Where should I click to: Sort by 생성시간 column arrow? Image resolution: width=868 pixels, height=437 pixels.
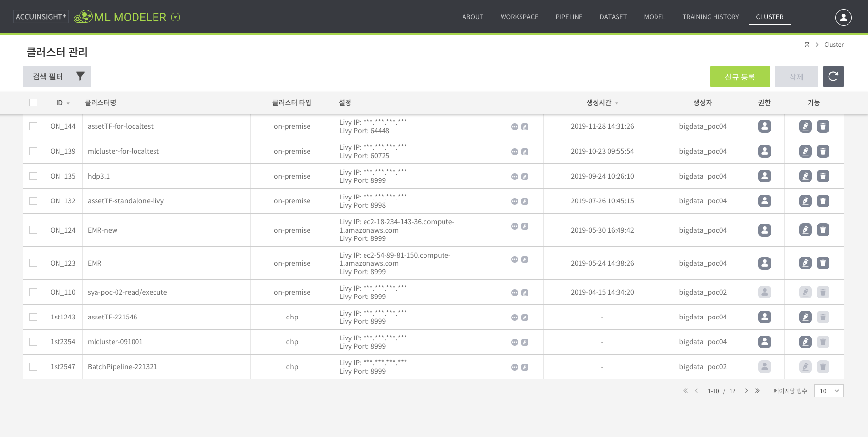click(x=617, y=103)
